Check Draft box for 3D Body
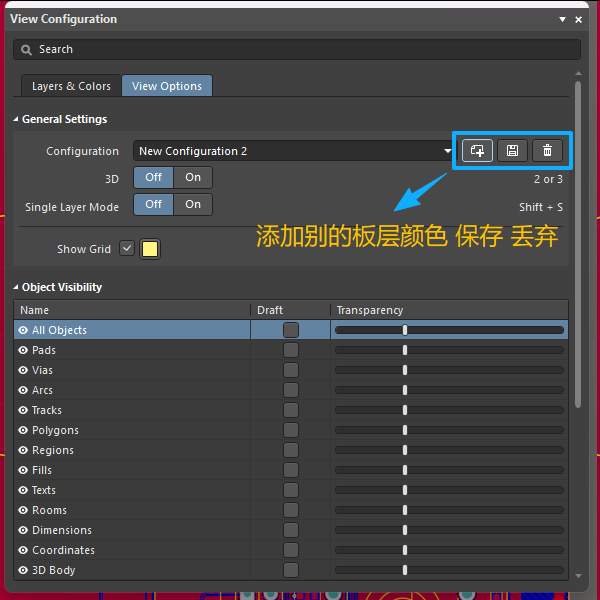The width and height of the screenshot is (600, 600). point(291,570)
